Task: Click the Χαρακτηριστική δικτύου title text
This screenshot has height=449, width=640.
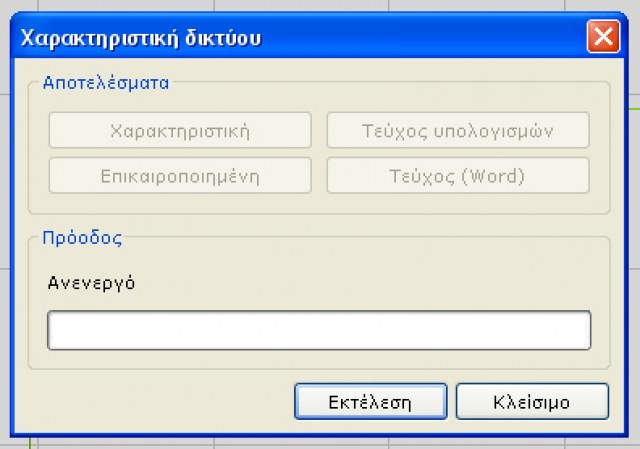Action: tap(142, 39)
